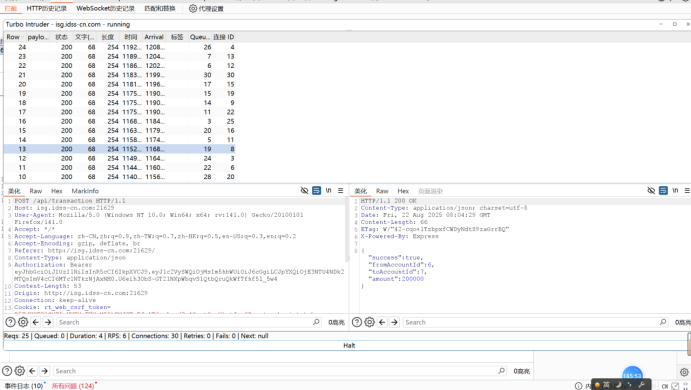Open 所有问题 (124) issues list
This screenshot has height=390, width=691.
73,386
